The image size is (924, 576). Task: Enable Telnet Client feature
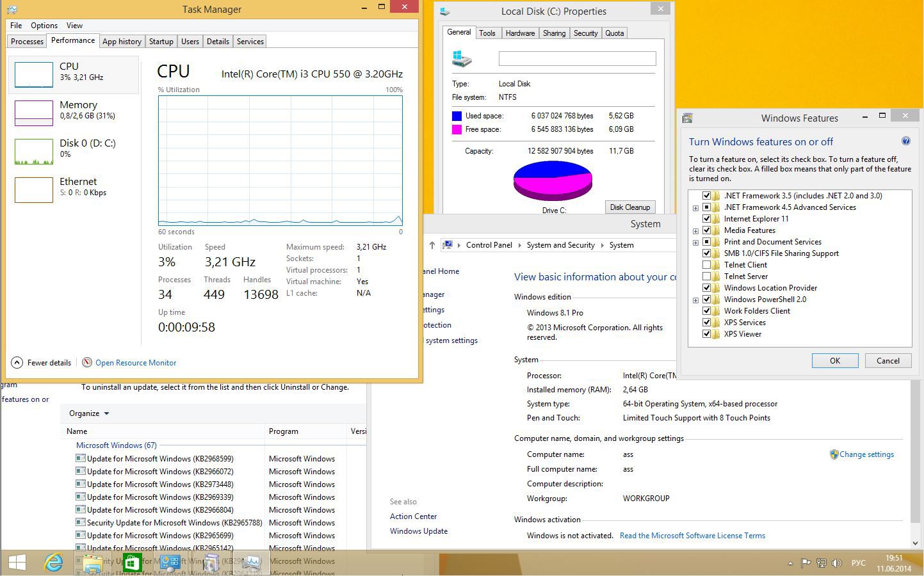[706, 265]
